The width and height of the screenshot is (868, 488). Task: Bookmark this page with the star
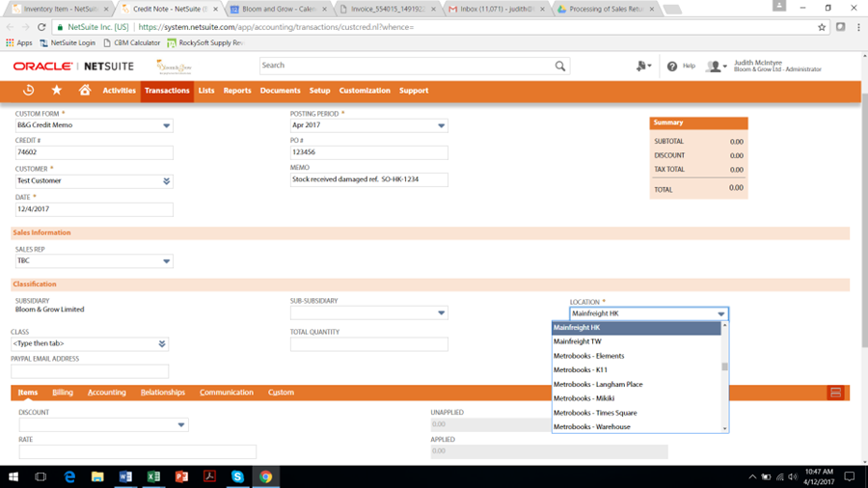(x=822, y=27)
